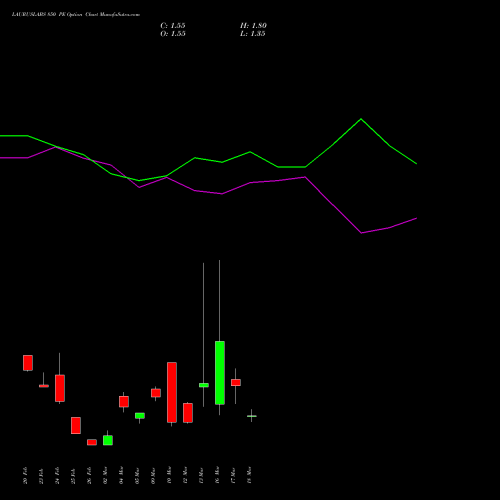Image resolution: width=500 pixels, height=500 pixels.
Task: Click the 17 Mar date label
Action: [233, 475]
